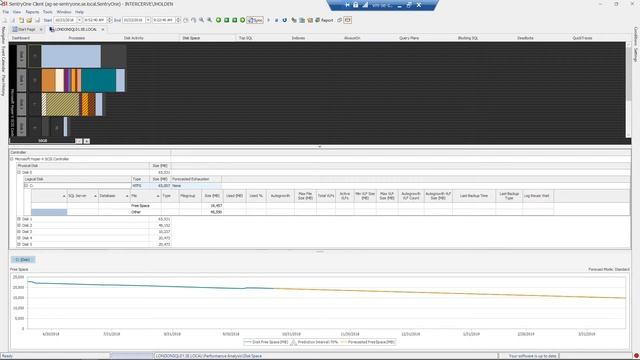Click the dark blue refresh toolbar icon
Image resolution: width=640 pixels, height=360 pixels.
pyautogui.click(x=284, y=20)
